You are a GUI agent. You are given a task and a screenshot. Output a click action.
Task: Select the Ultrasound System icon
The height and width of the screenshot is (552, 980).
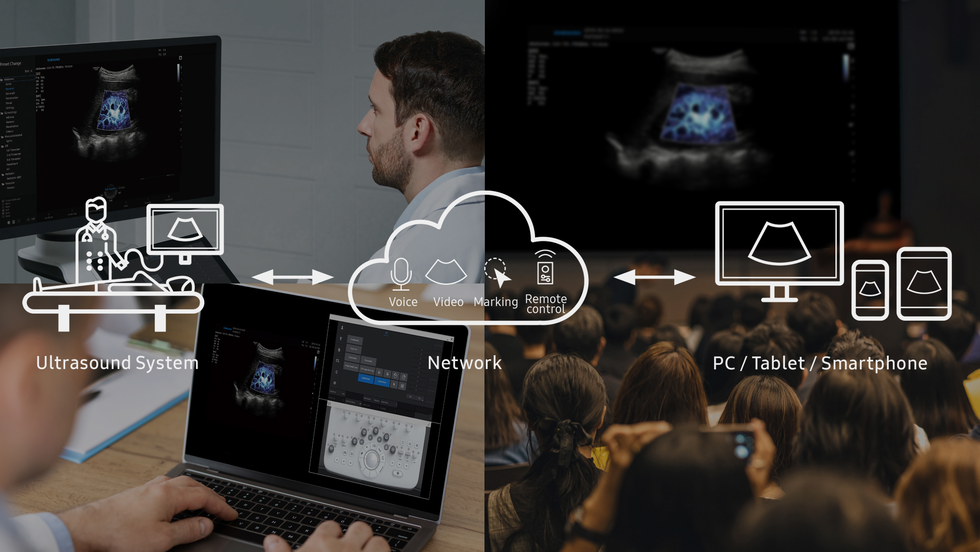pyautogui.click(x=125, y=269)
